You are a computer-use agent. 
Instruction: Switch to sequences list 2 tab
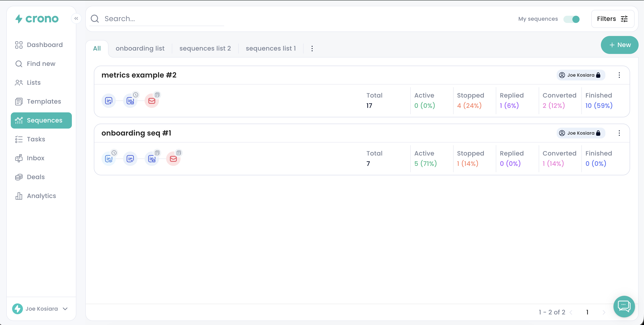coord(205,48)
